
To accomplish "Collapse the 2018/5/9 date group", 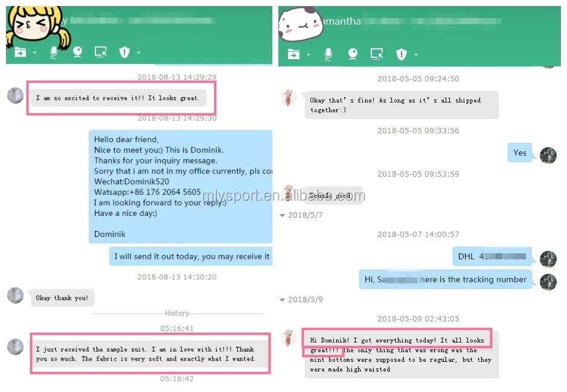I will [x=283, y=300].
